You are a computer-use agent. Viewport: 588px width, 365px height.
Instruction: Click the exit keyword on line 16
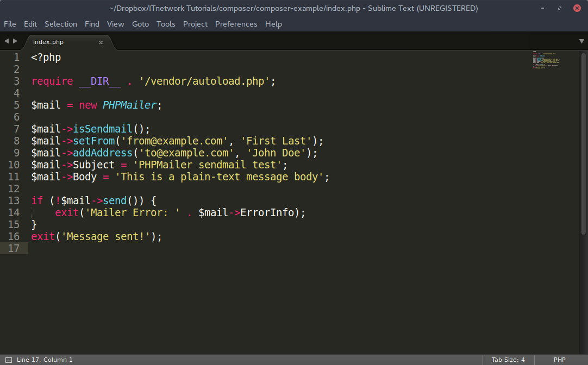click(43, 237)
